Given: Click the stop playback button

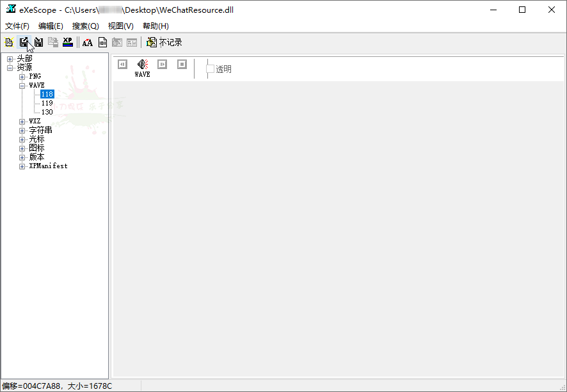Looking at the screenshot, I should [x=182, y=64].
